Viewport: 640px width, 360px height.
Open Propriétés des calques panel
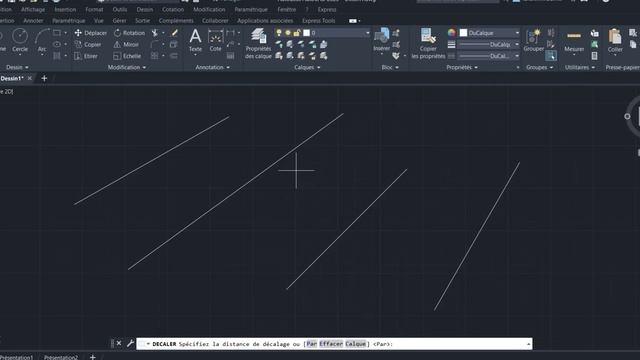point(258,43)
